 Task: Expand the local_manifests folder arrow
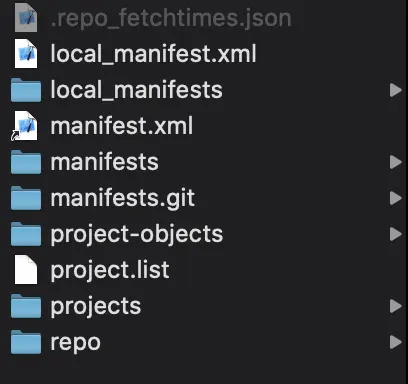(x=396, y=90)
